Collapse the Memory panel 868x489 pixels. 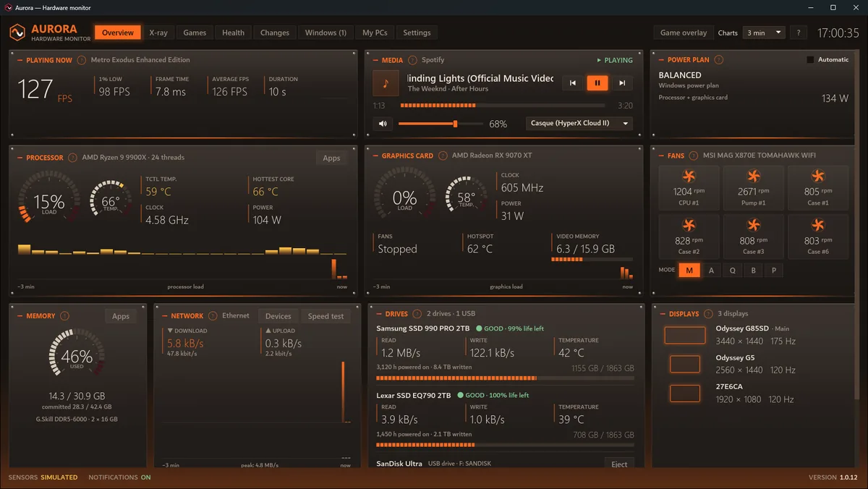[x=20, y=316]
